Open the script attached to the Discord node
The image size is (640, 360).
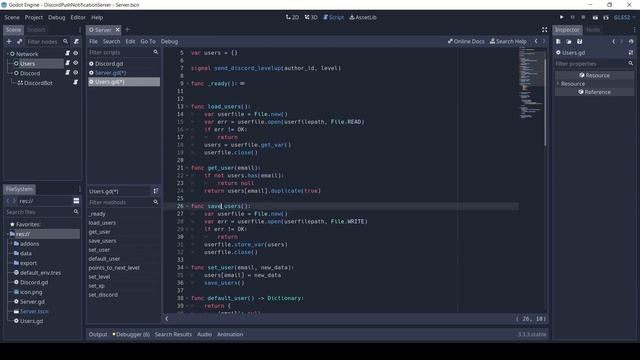(67, 73)
